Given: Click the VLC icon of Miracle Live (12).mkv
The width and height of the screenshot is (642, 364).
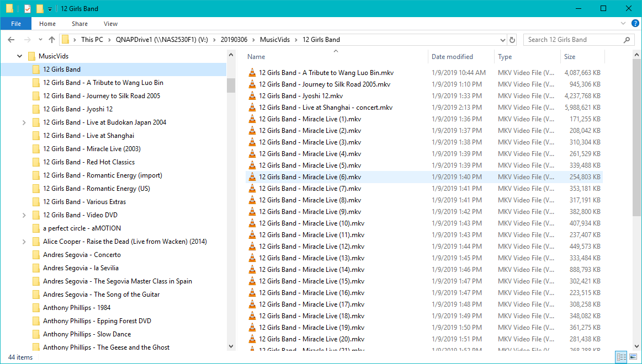Looking at the screenshot, I should click(252, 246).
